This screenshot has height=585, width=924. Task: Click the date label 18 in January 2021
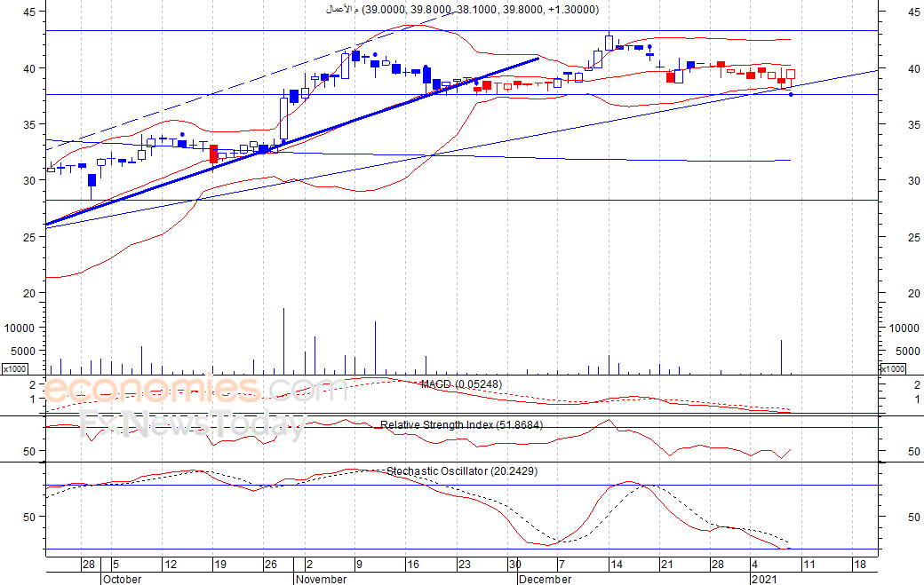click(x=860, y=565)
